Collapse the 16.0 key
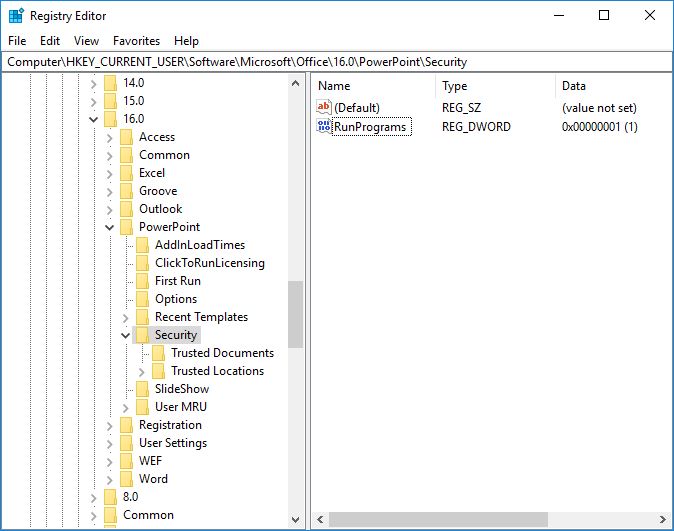 (93, 119)
